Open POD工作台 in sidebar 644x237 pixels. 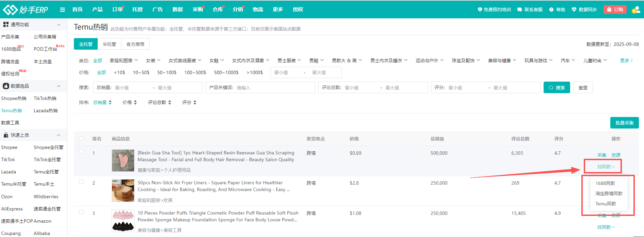[x=46, y=49]
